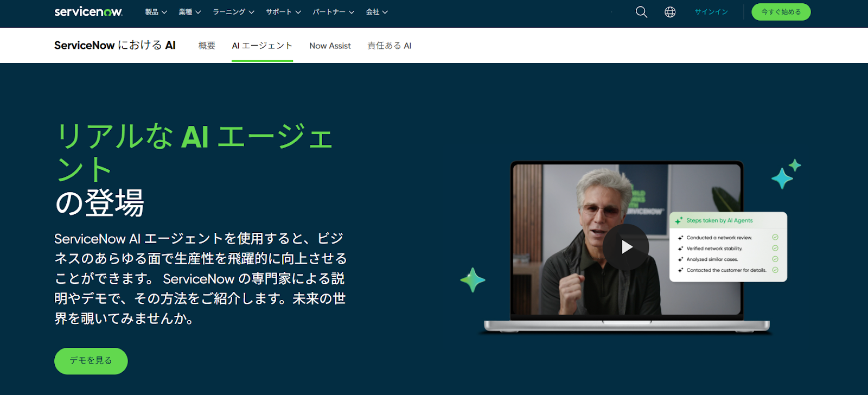Click the 今すぐ始める button
This screenshot has height=395, width=868.
click(781, 12)
